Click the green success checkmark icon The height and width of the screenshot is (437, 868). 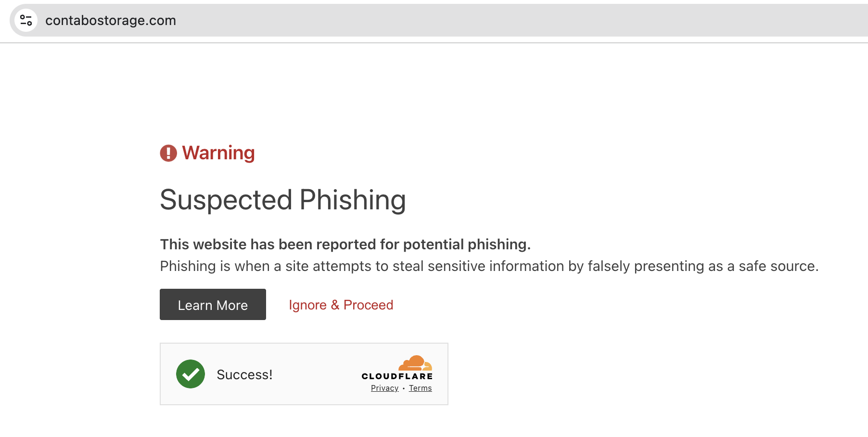click(191, 374)
